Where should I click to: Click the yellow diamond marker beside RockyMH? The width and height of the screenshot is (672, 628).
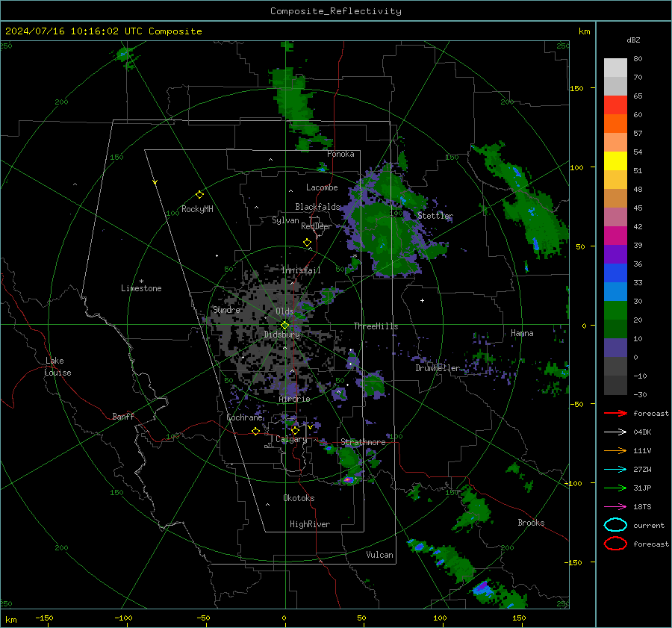click(x=199, y=195)
